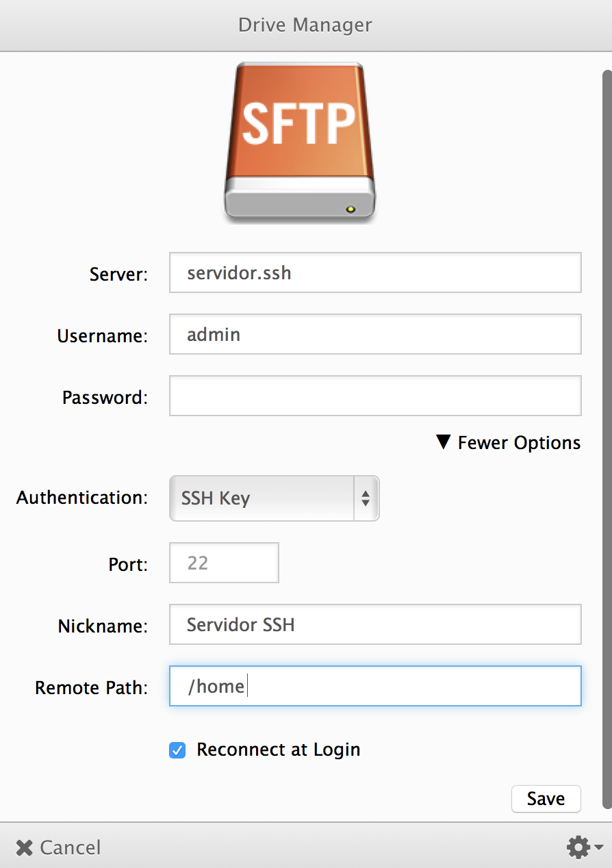Click the Remote Path field /home

click(375, 686)
